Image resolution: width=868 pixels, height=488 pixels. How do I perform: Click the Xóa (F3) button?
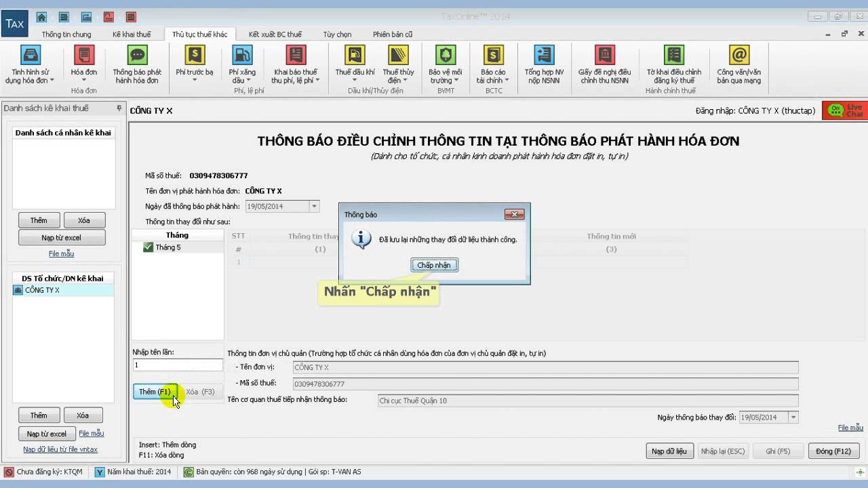(x=200, y=392)
